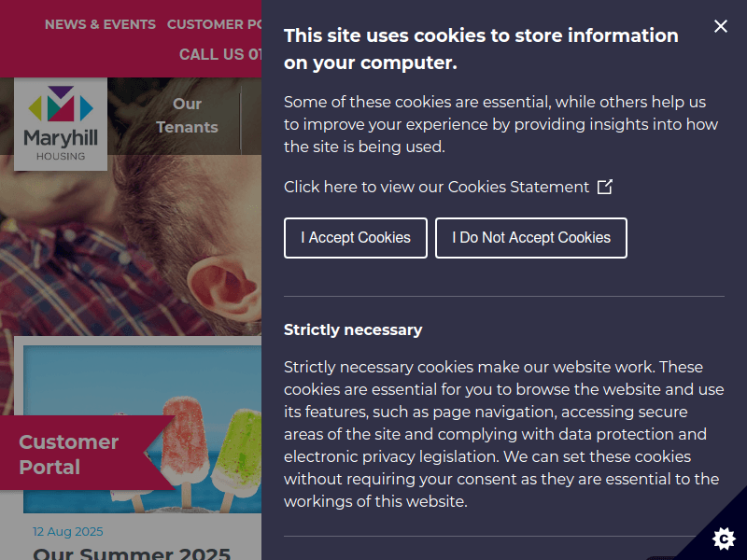
Task: Open the Cookies Statement link
Action: 436,187
